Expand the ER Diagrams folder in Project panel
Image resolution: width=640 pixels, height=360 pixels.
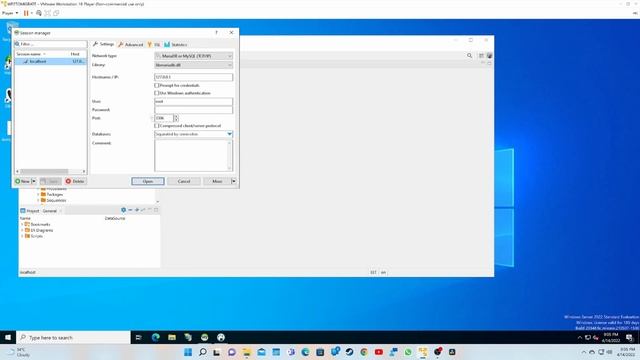click(x=22, y=230)
